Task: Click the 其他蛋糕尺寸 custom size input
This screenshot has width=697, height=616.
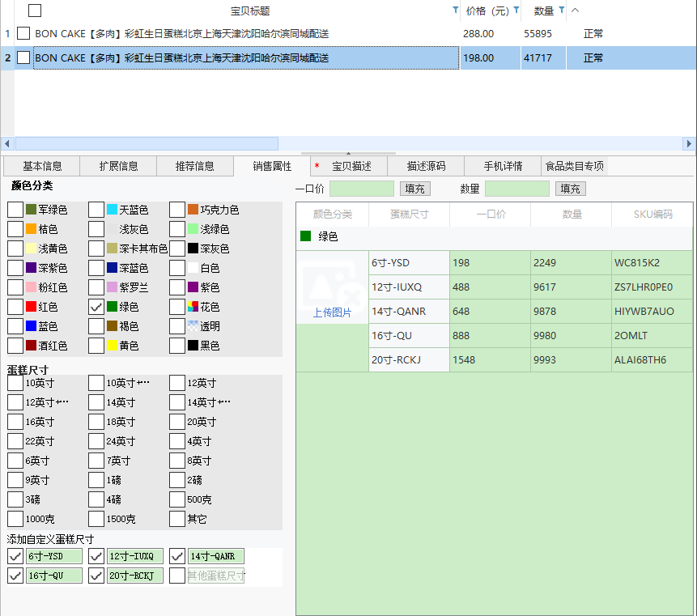Action: click(216, 576)
